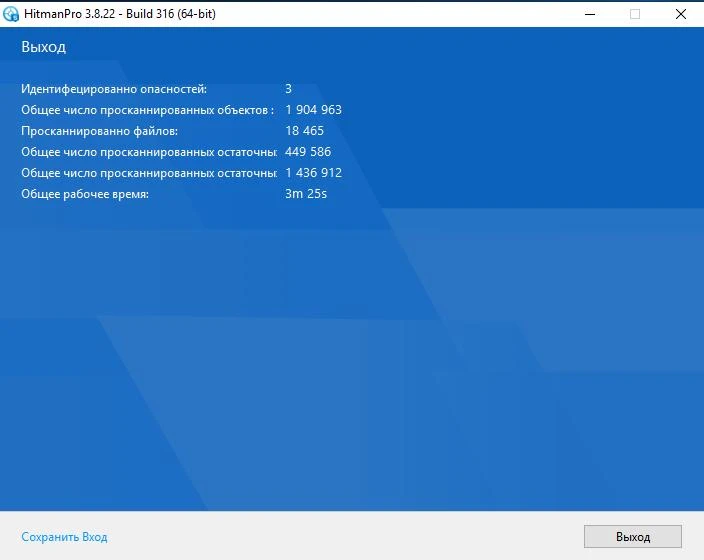Click the identified threats count '3'

(288, 89)
